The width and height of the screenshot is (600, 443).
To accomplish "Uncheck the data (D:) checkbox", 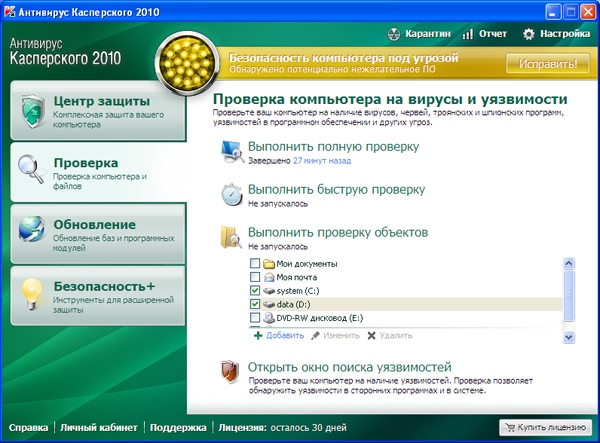I will click(x=255, y=304).
